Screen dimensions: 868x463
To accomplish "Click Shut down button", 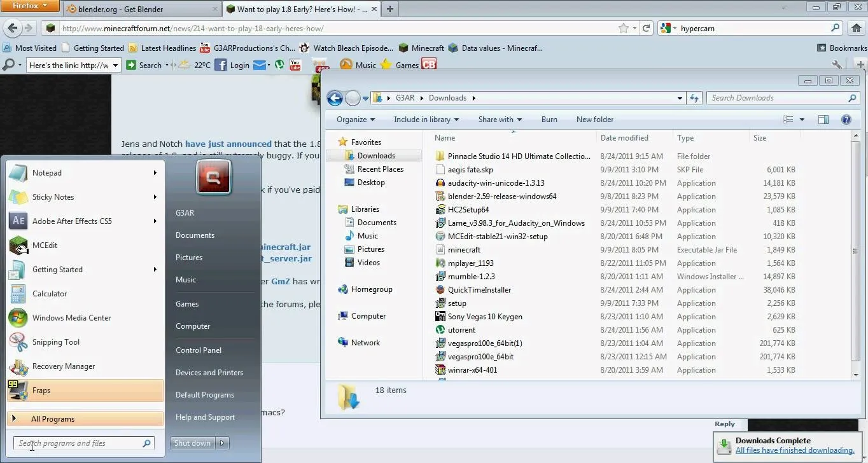I will [x=192, y=443].
